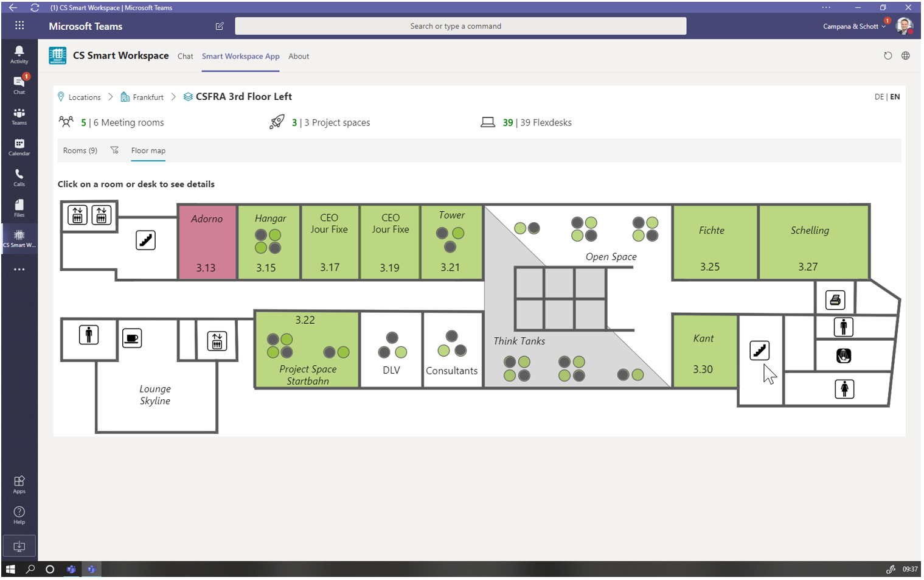Select Tower room 3.21
This screenshot has height=580, width=924.
point(451,242)
